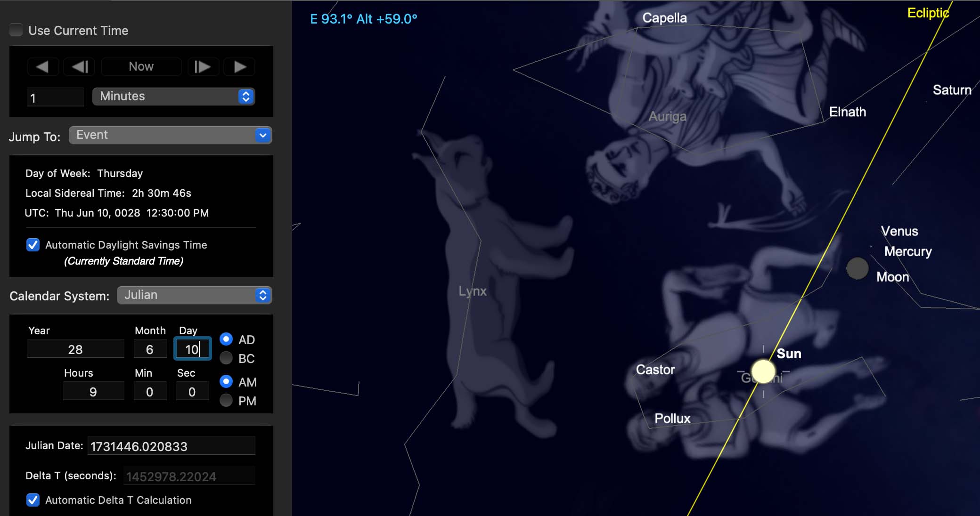Screen dimensions: 980x516
Task: Click the Day of Week Thursday line
Action: pos(84,173)
